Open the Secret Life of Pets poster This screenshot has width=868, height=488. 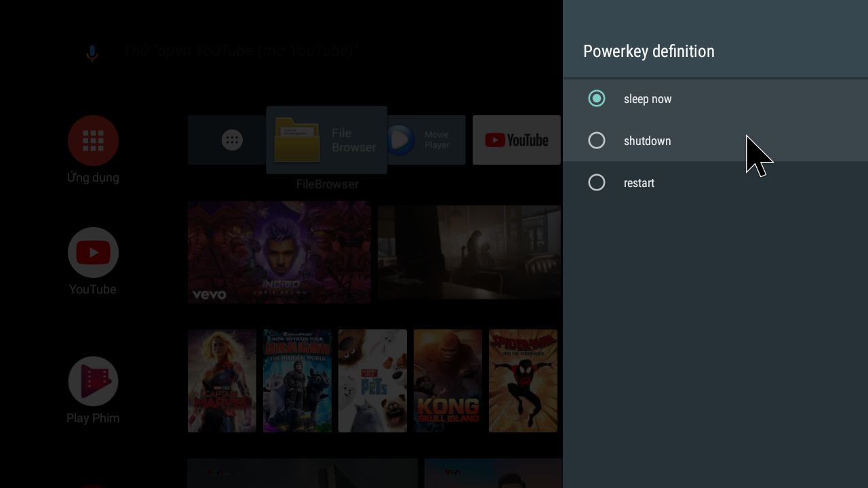[372, 381]
